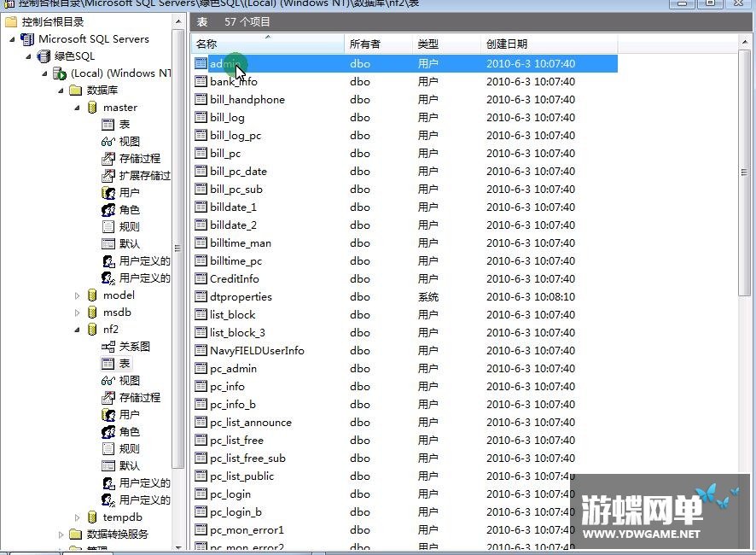Select the bill_log_pc table

coord(236,136)
